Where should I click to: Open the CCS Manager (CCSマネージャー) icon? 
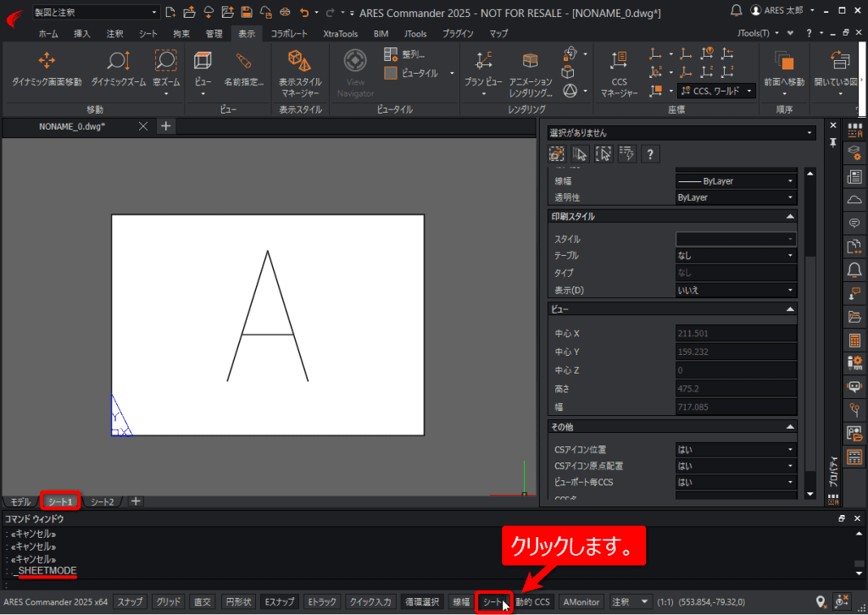pyautogui.click(x=618, y=60)
